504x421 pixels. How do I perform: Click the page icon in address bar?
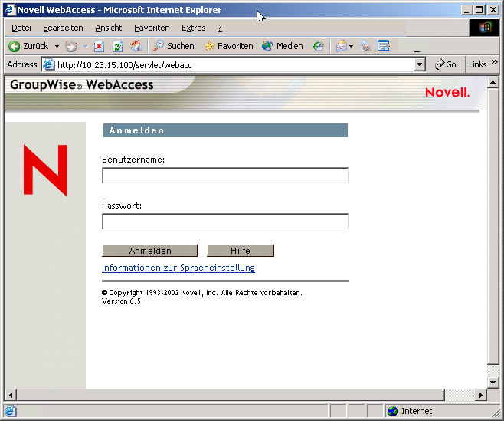pos(48,65)
